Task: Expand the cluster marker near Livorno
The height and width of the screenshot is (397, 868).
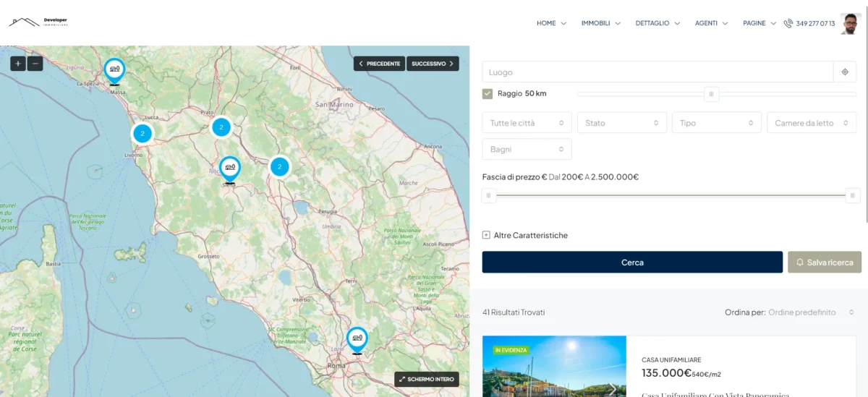Action: 142,134
